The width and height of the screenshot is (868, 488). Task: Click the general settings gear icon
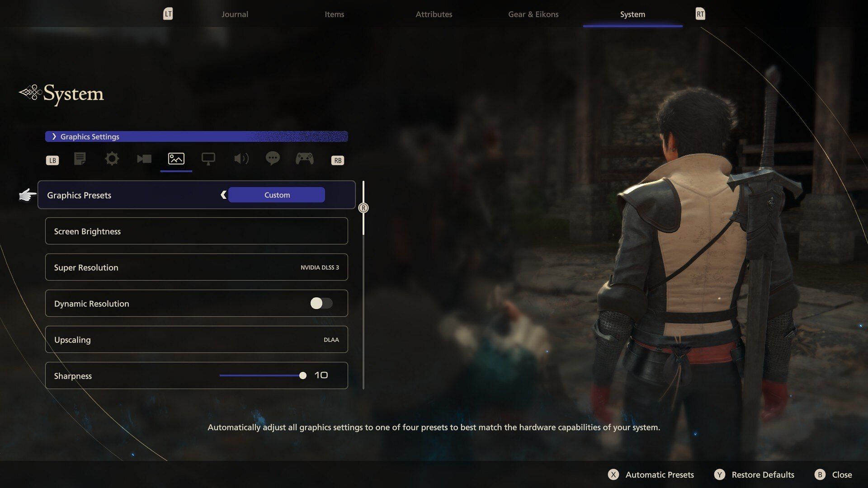tap(112, 159)
